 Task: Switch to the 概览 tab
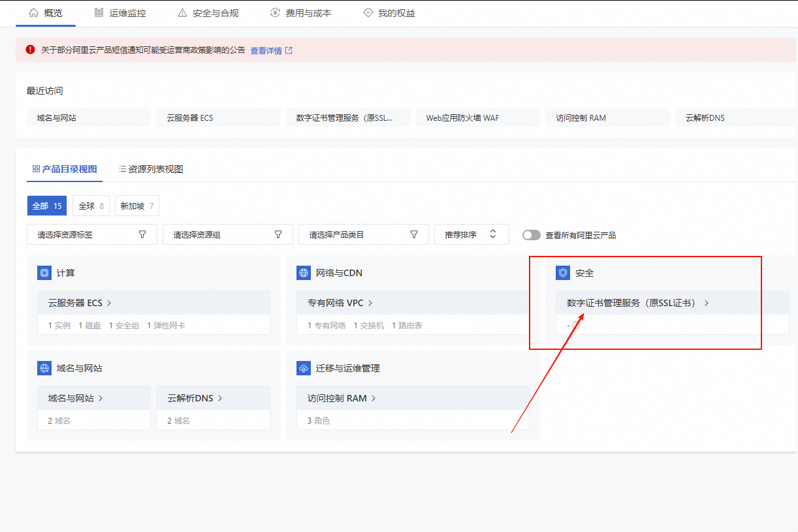46,13
